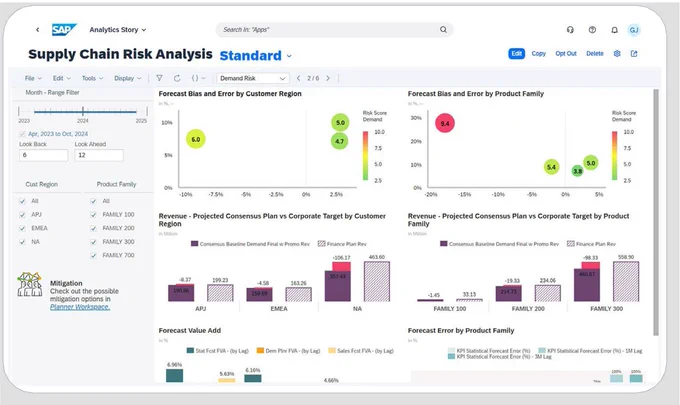Open the GJ user avatar
The width and height of the screenshot is (680, 405).
[x=634, y=30]
